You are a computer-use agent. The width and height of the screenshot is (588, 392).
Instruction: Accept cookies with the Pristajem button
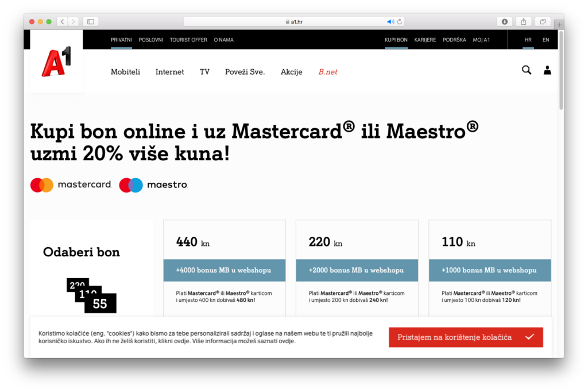tap(465, 337)
